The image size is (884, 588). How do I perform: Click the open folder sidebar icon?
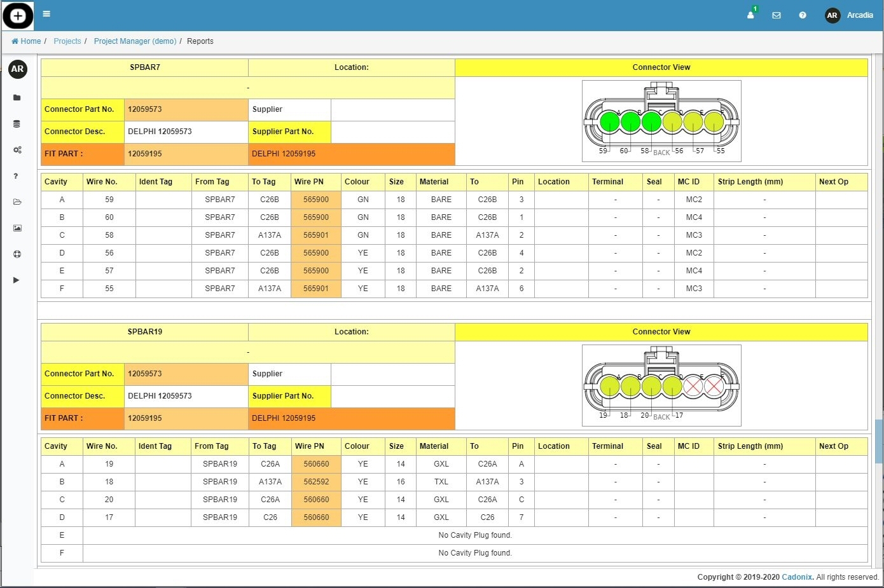tap(17, 202)
